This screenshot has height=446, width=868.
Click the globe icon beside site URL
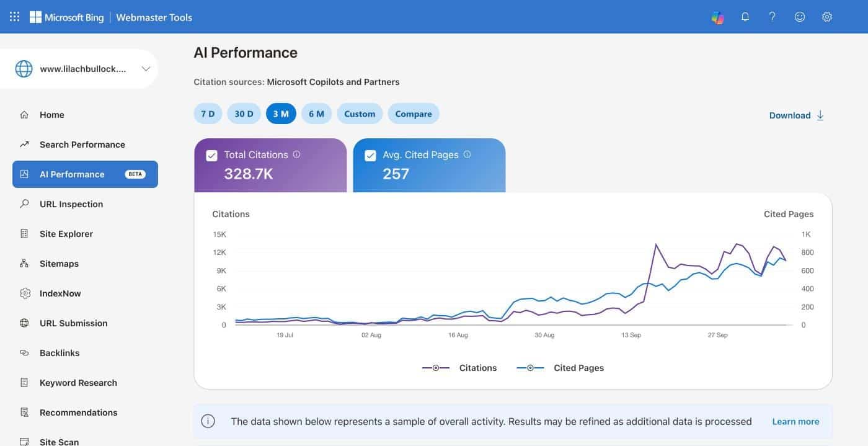(24, 69)
